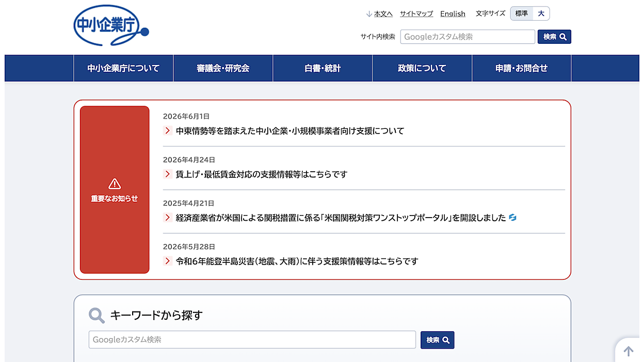Click the 重要なお知らせ label text
Screen dimensions: 644x362
[115, 199]
